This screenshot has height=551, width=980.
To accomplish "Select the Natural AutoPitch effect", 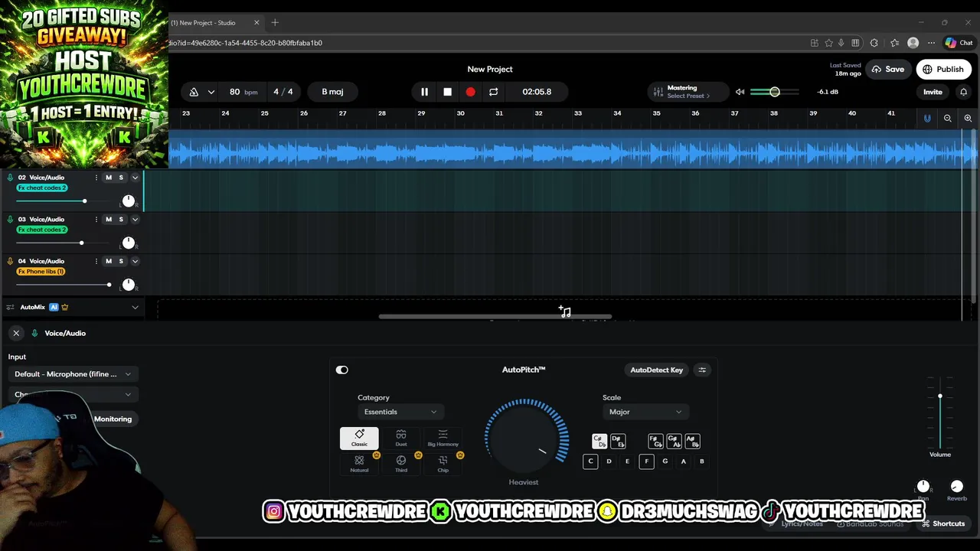I will (x=359, y=464).
